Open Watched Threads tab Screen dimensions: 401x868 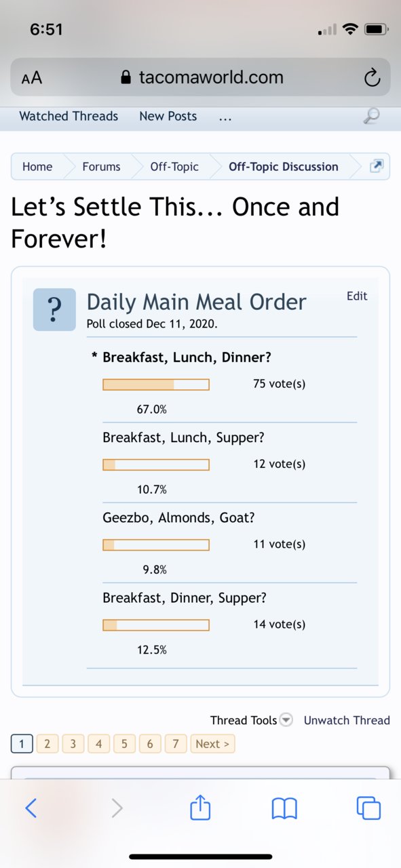tap(69, 116)
